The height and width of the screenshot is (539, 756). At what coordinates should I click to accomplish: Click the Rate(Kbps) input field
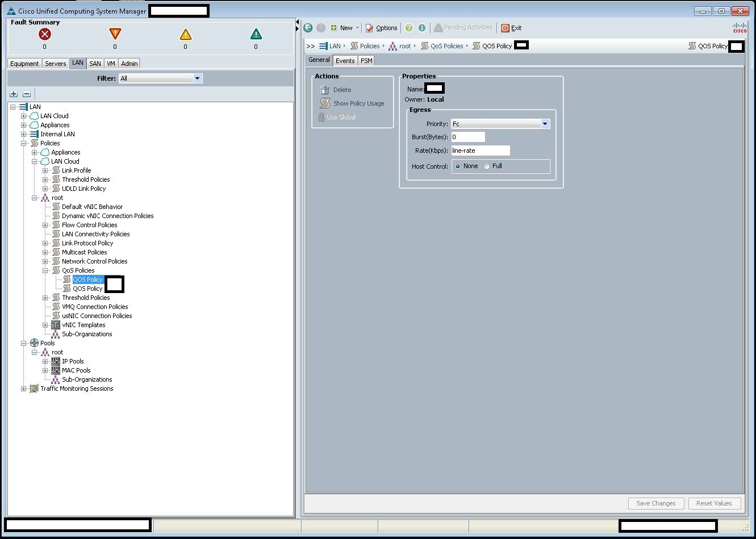point(481,151)
